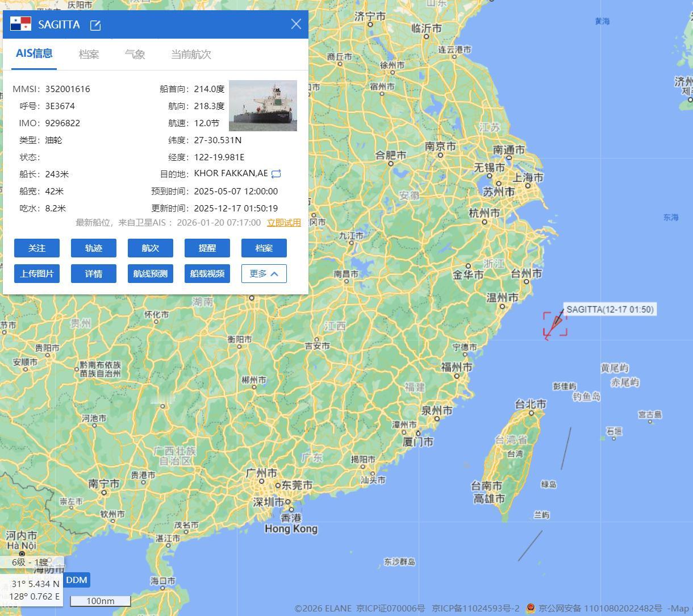This screenshot has height=616, width=693.
Task: Click the 航次 voyage button
Action: (151, 248)
